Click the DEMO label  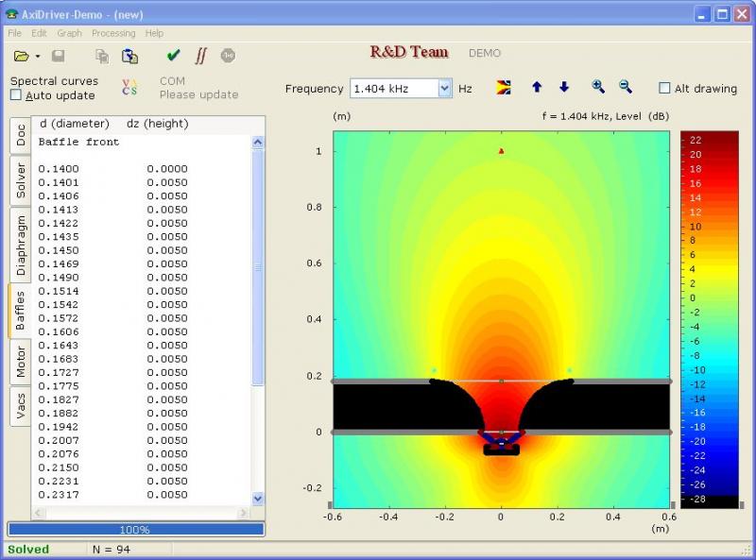click(485, 53)
